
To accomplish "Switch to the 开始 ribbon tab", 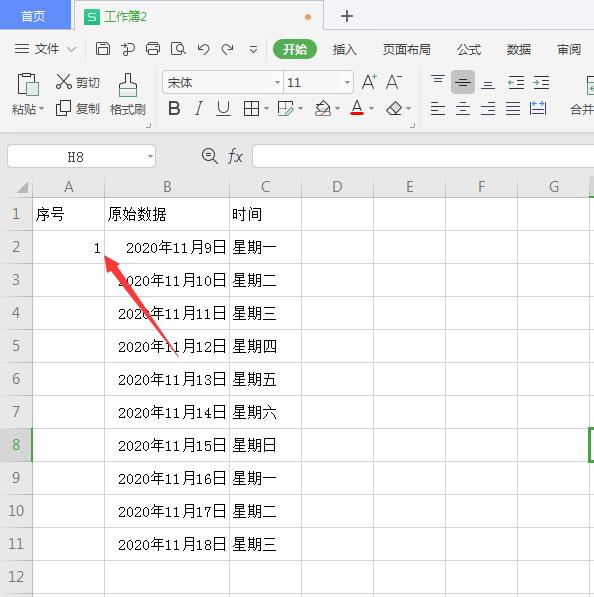I will [x=295, y=49].
